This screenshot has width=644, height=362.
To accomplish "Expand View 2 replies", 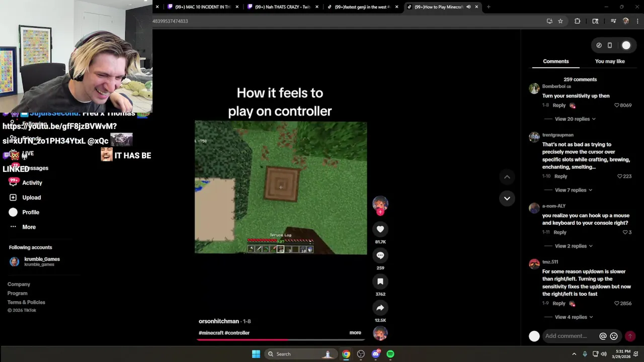I will click(574, 246).
